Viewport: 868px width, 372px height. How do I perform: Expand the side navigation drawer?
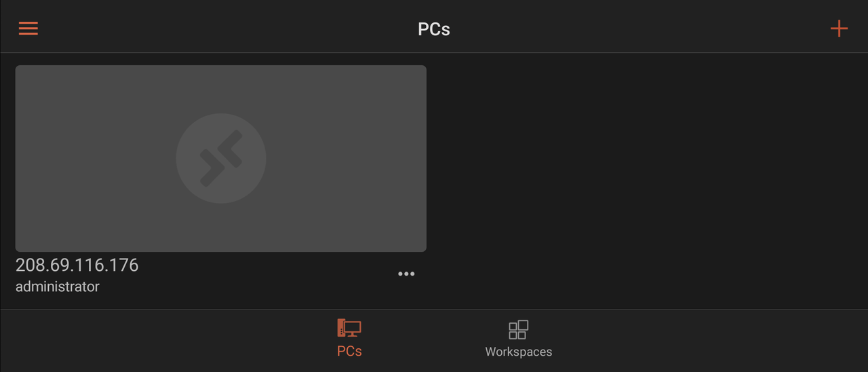(x=28, y=29)
